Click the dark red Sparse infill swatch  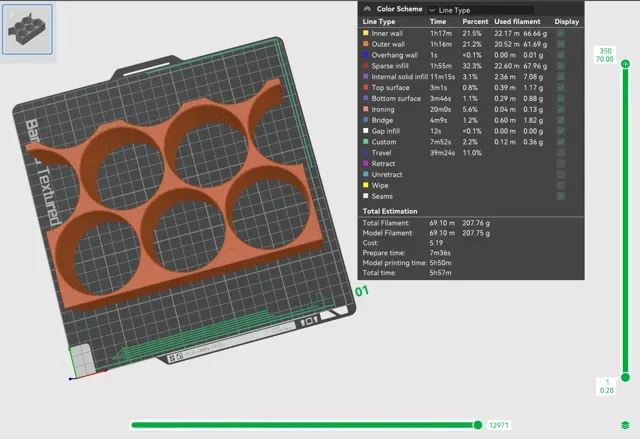point(366,65)
